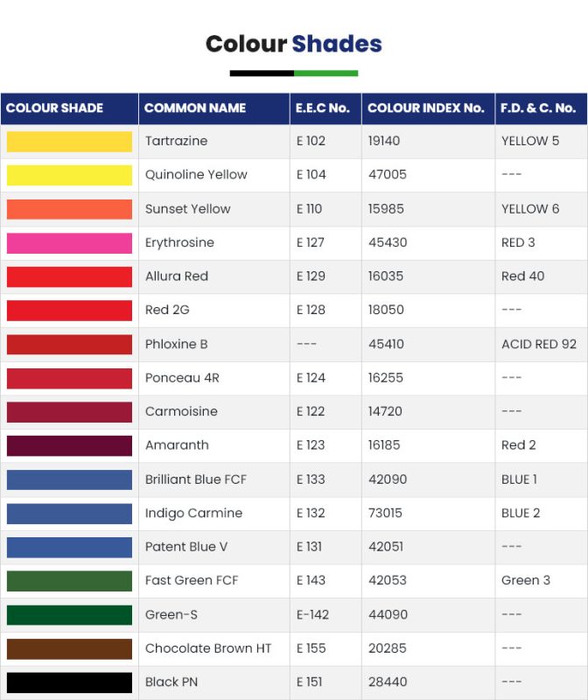The image size is (588, 700).
Task: Select colour index number 73015
Action: tap(386, 513)
